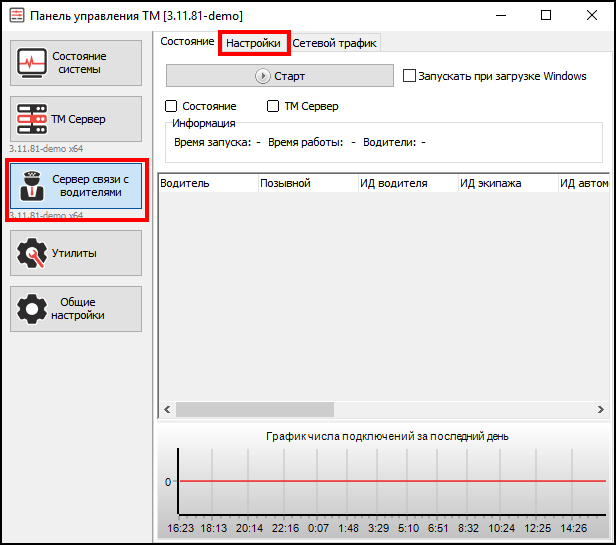This screenshot has height=545, width=616.
Task: Open Сервер связи с водителями driver icon
Action: [x=31, y=186]
